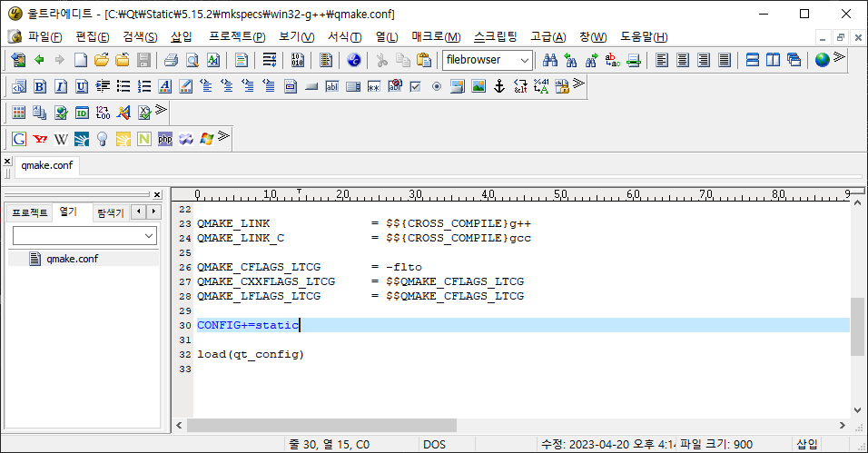Click the php reference icon
The width and height of the screenshot is (868, 453).
[x=165, y=139]
